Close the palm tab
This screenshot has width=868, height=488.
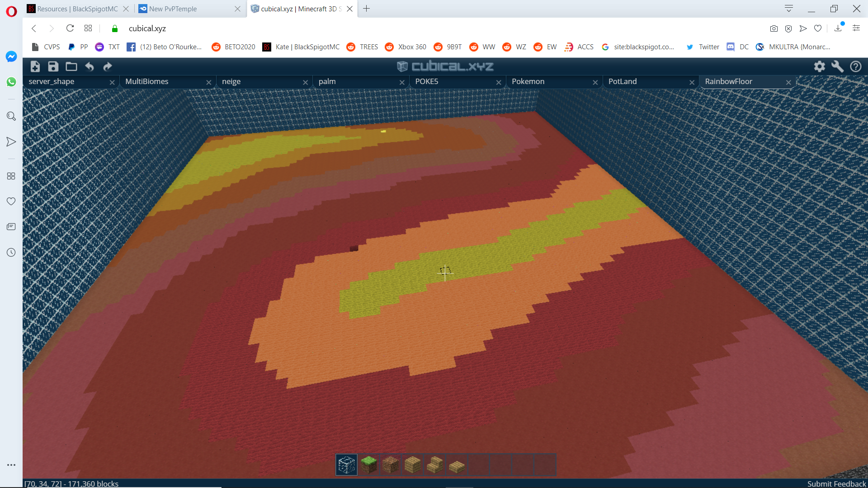[402, 82]
